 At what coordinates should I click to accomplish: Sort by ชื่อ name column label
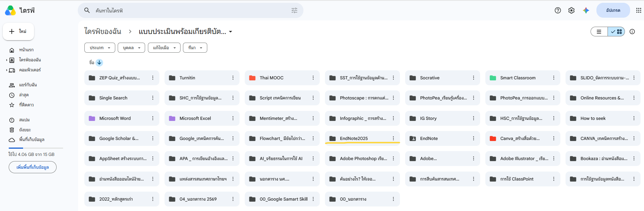click(x=92, y=62)
